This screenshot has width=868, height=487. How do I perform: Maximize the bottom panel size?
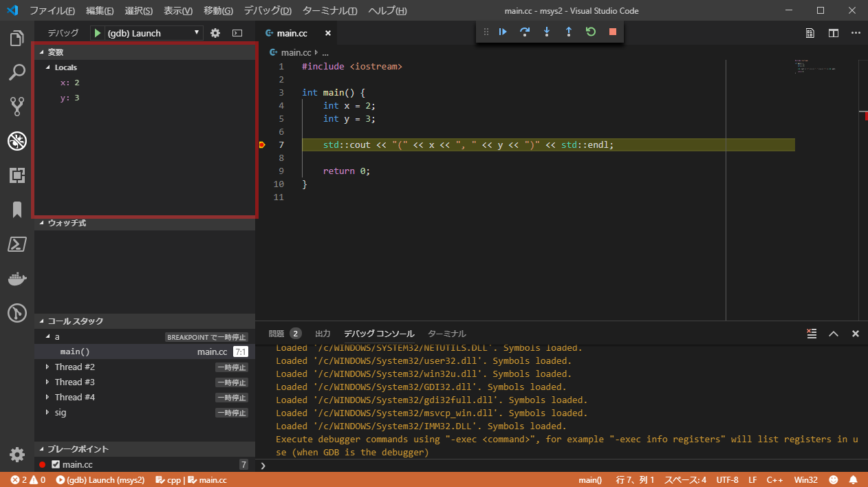(x=834, y=334)
